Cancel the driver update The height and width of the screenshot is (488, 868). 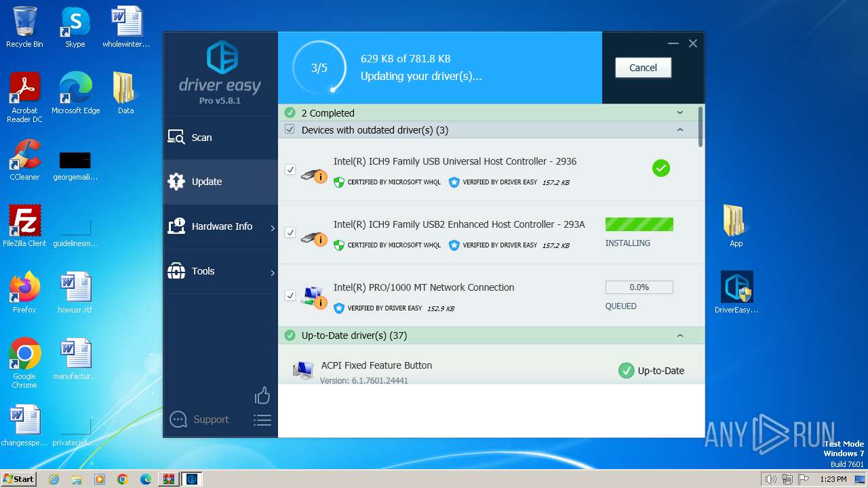pos(643,68)
